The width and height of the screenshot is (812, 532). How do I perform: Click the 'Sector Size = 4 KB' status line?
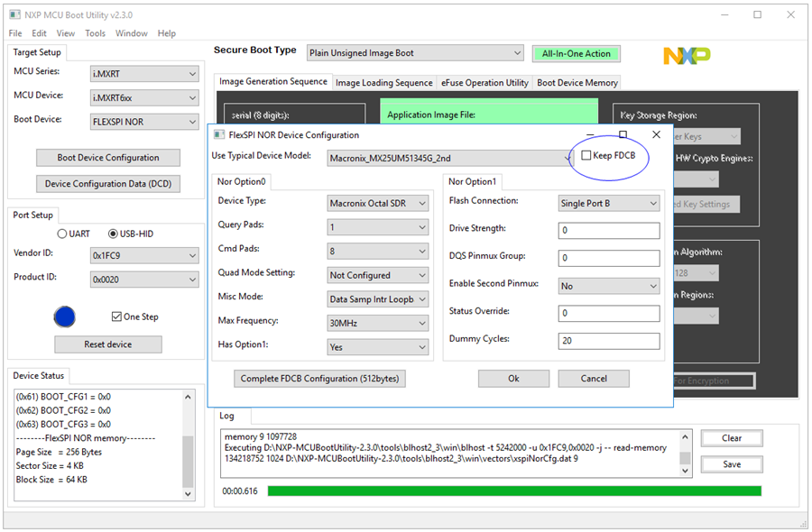50,466
